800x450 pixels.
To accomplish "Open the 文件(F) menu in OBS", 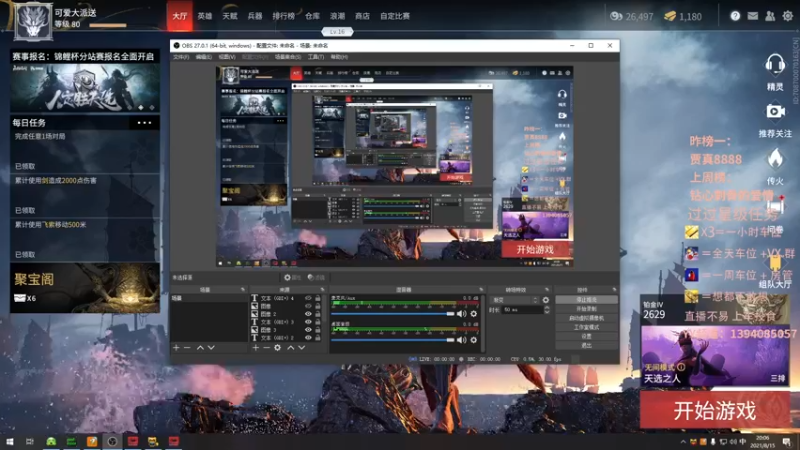I will (x=181, y=57).
